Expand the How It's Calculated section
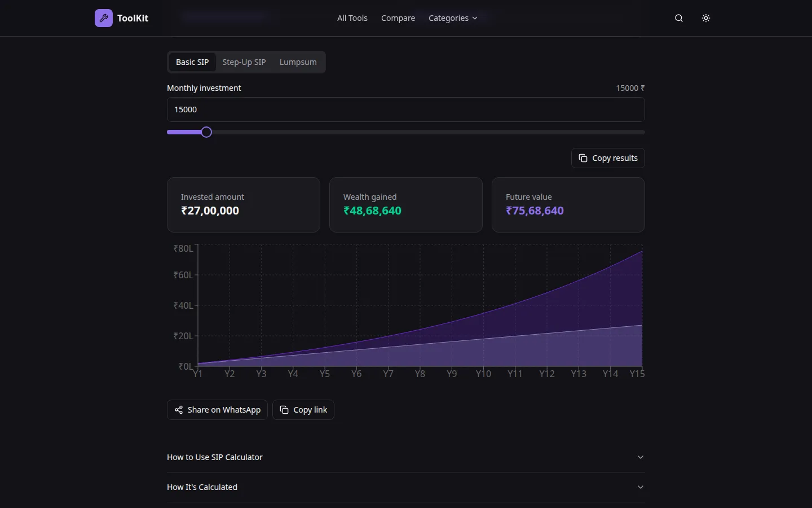The width and height of the screenshot is (812, 508). [x=406, y=487]
